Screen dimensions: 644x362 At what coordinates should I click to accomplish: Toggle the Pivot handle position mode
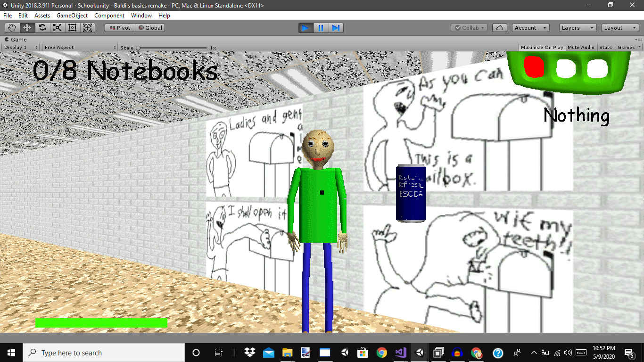[119, 27]
